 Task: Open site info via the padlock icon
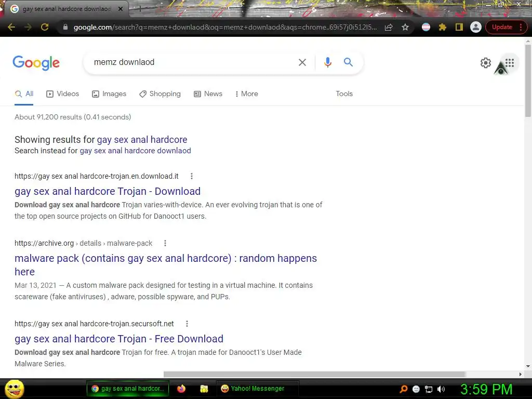coord(65,27)
